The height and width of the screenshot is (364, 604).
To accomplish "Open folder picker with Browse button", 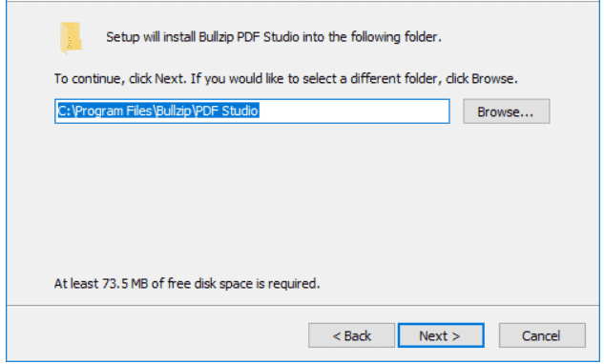I will pyautogui.click(x=506, y=111).
